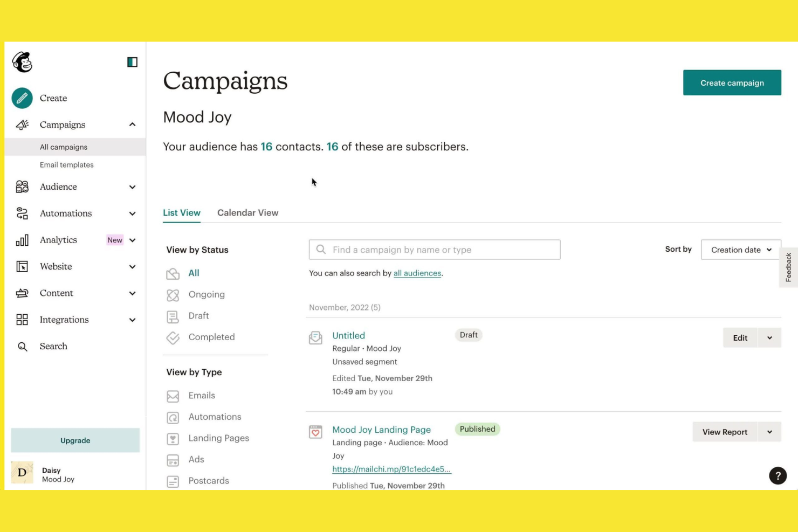Open the help question mark button
The height and width of the screenshot is (532, 798).
click(x=778, y=475)
